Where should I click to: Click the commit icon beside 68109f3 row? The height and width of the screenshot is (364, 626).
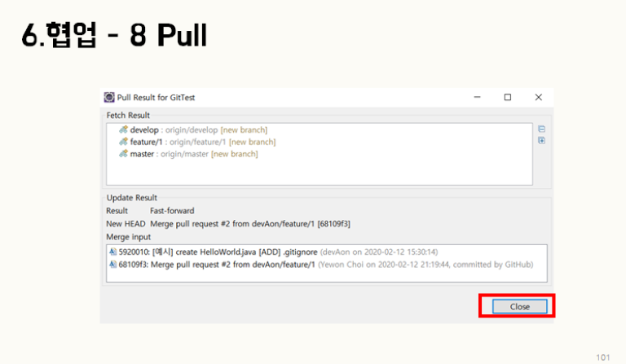113,264
